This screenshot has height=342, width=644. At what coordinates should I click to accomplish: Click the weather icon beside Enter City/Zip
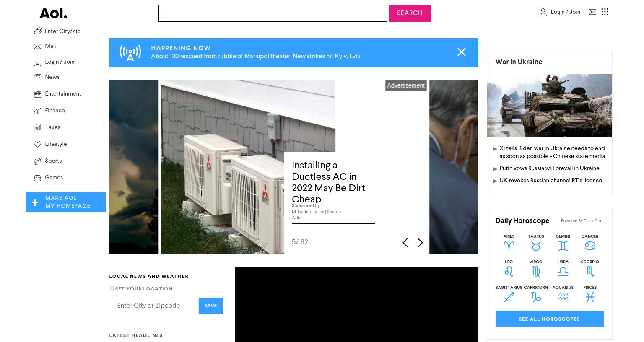tap(38, 31)
